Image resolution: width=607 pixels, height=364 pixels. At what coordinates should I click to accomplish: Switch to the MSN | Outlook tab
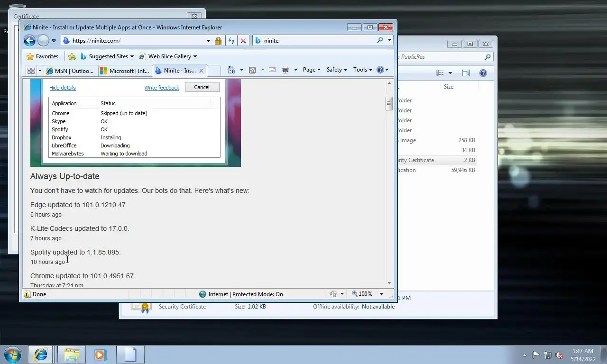point(71,71)
